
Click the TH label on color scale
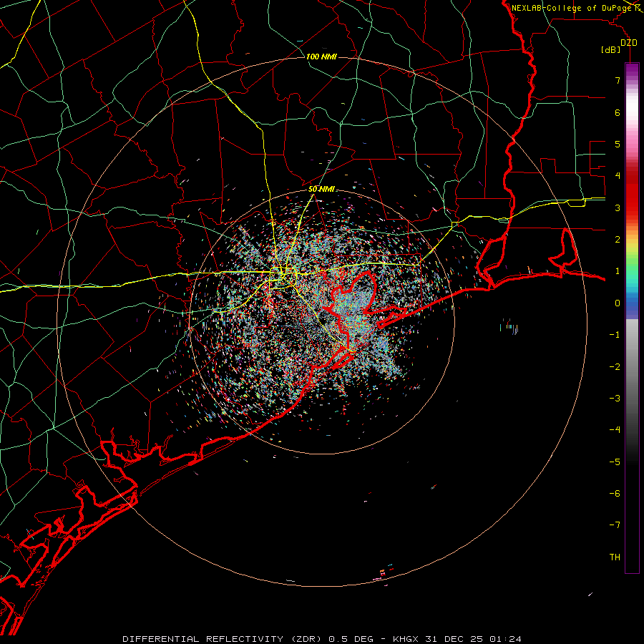615,557
